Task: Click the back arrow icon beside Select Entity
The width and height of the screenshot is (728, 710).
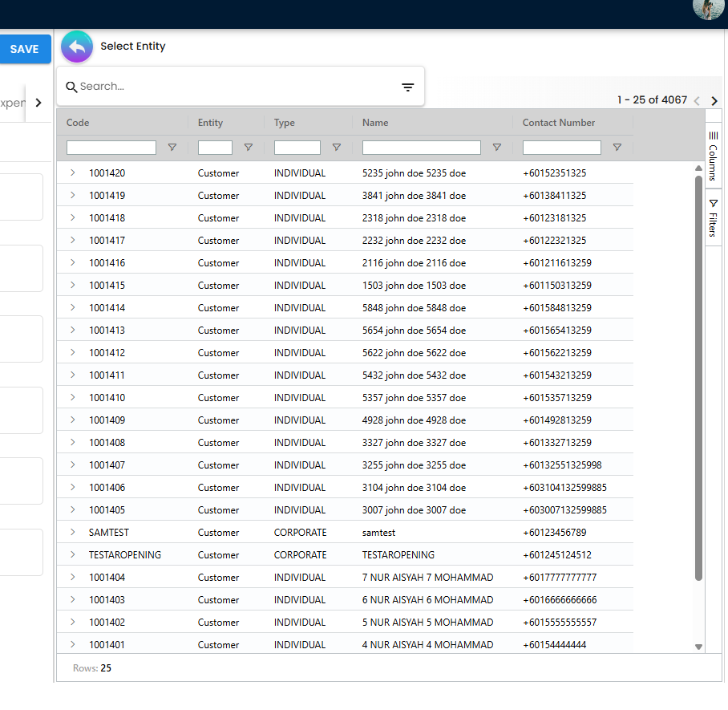Action: (x=77, y=47)
